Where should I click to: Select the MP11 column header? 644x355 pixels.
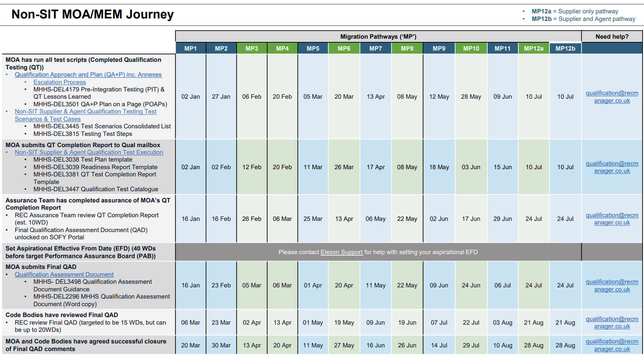click(503, 48)
